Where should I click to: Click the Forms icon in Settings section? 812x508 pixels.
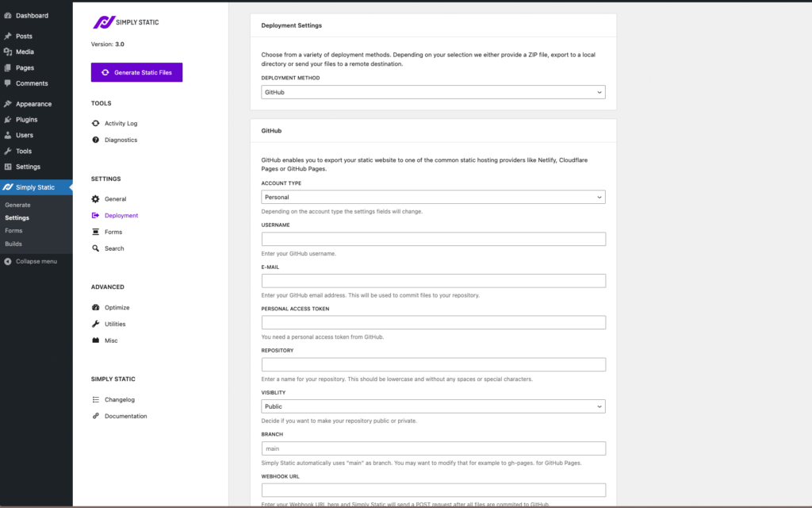95,232
